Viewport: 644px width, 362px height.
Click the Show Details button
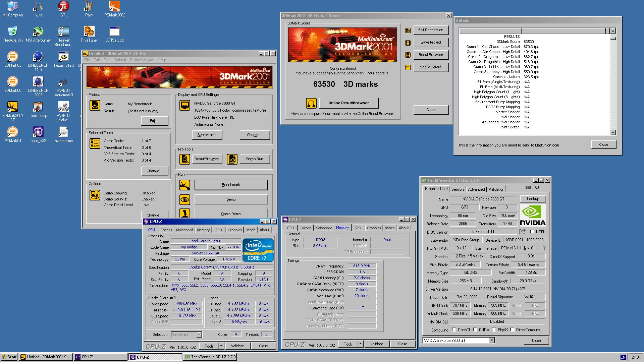pos(431,67)
